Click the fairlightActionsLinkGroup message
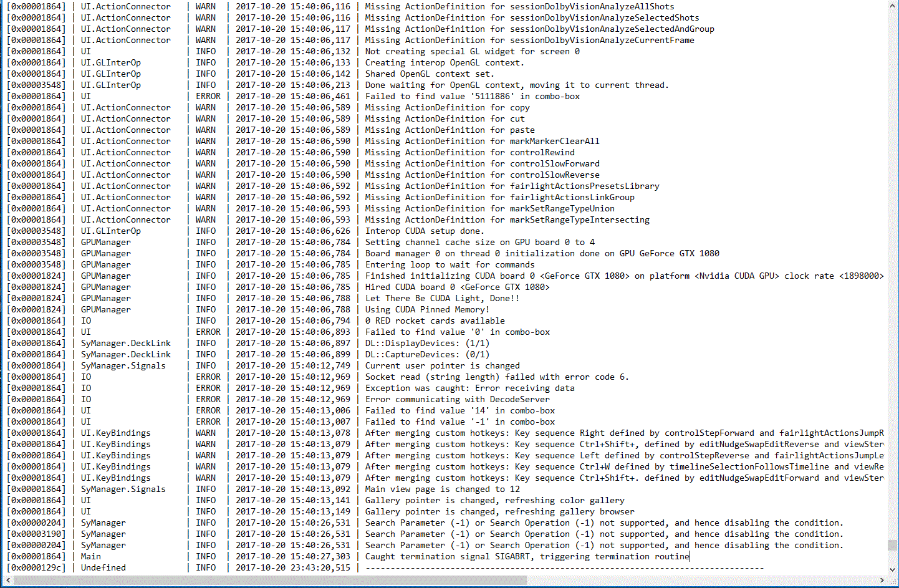This screenshot has width=899, height=588. coord(499,197)
